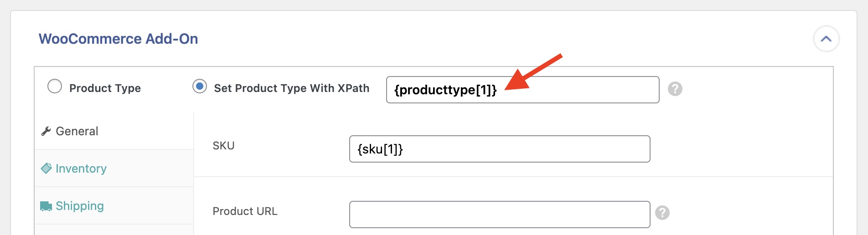The image size is (868, 235).
Task: Click the Shipping truck icon
Action: (x=46, y=206)
